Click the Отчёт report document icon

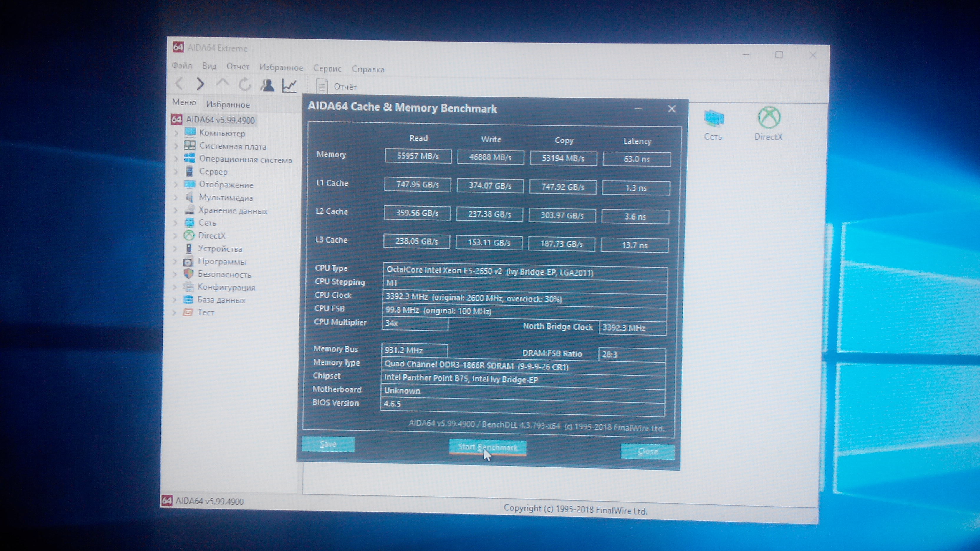click(322, 86)
